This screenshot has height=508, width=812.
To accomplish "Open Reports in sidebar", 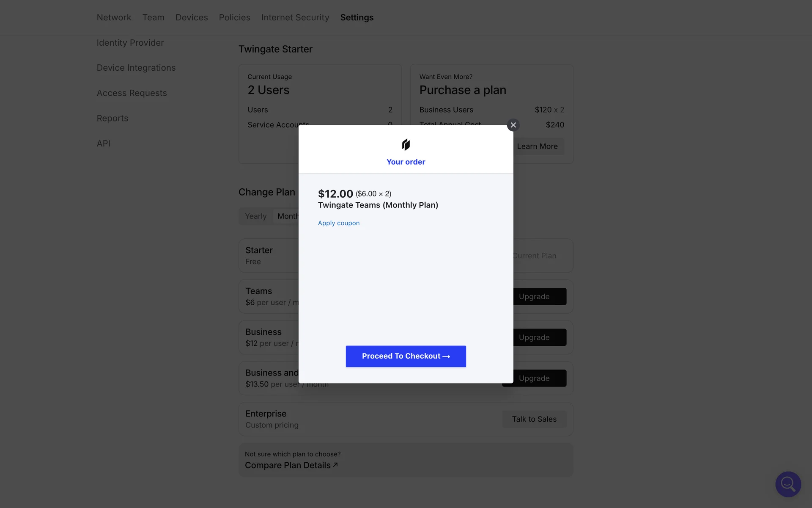I will (112, 119).
